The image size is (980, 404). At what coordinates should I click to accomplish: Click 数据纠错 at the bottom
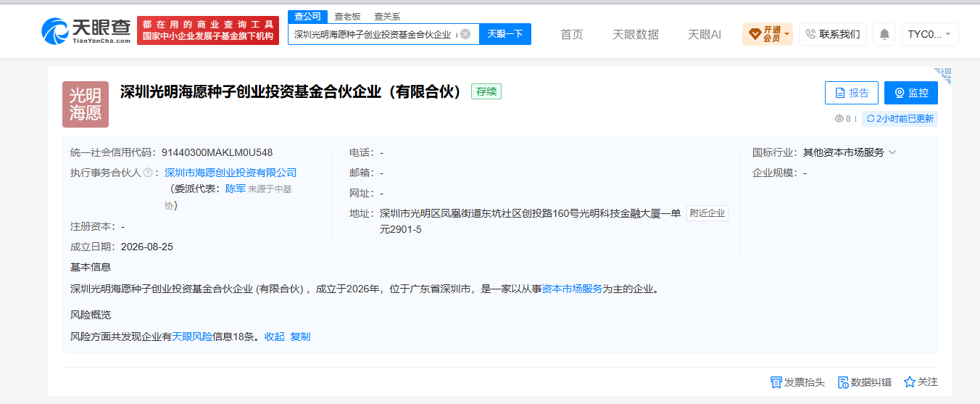click(x=865, y=382)
